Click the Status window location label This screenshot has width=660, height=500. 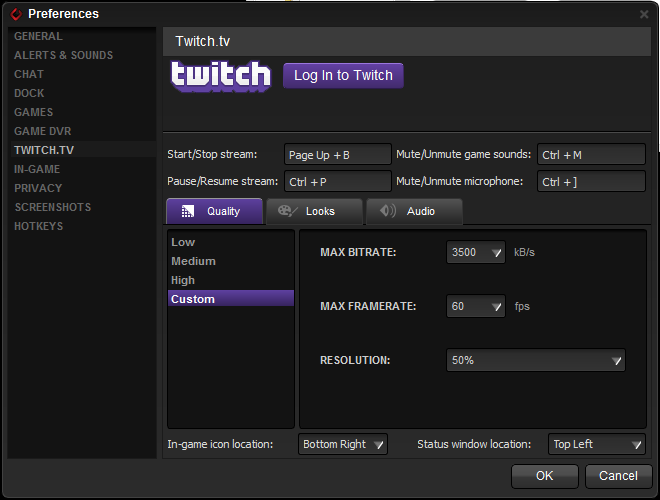(x=474, y=444)
